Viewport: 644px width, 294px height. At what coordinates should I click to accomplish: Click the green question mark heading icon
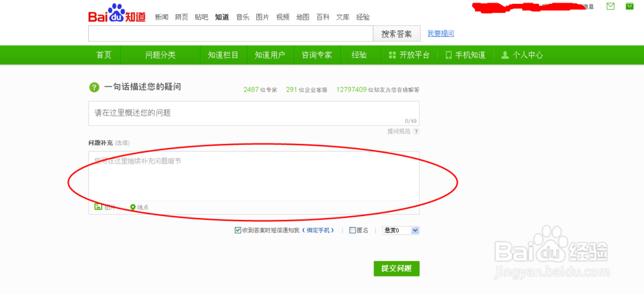(95, 87)
